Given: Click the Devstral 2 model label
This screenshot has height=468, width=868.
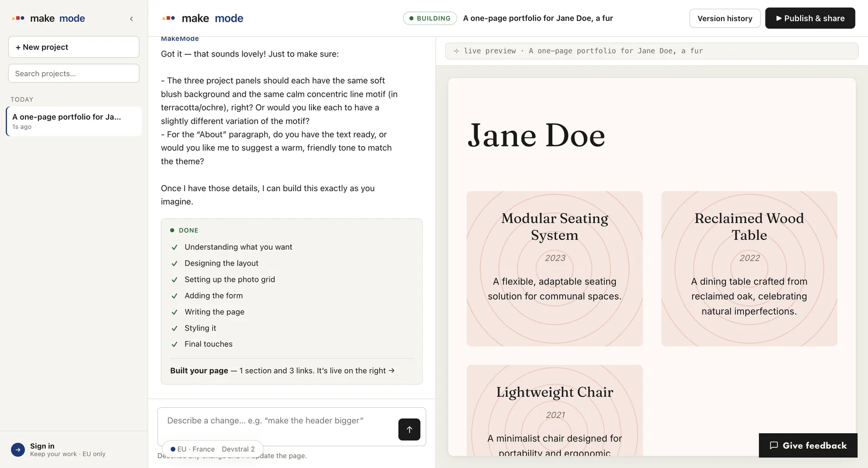Looking at the screenshot, I should (238, 449).
